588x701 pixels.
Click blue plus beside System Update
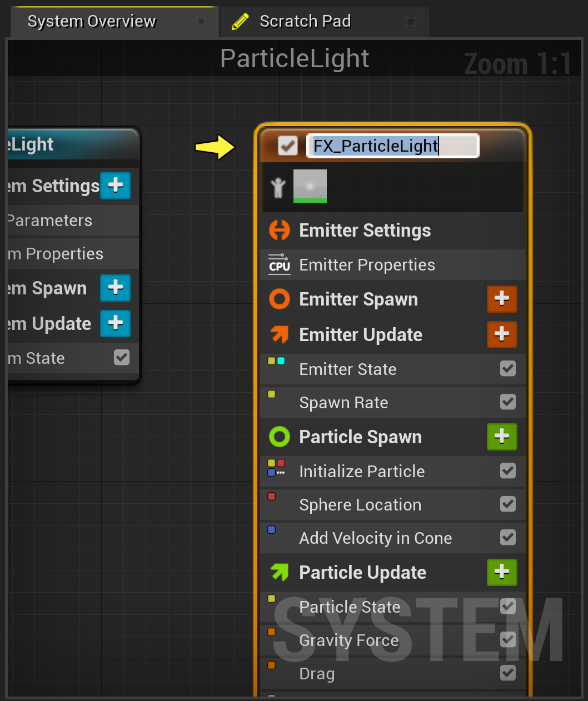[x=115, y=323]
